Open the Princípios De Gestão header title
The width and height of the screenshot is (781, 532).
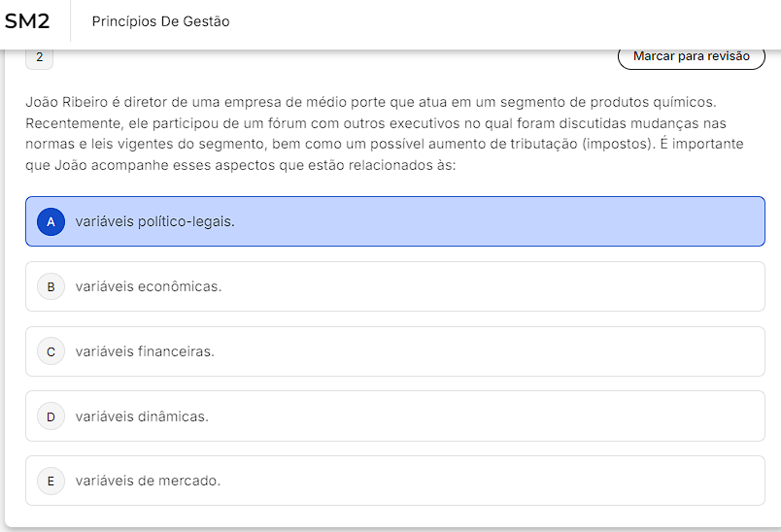tap(161, 21)
